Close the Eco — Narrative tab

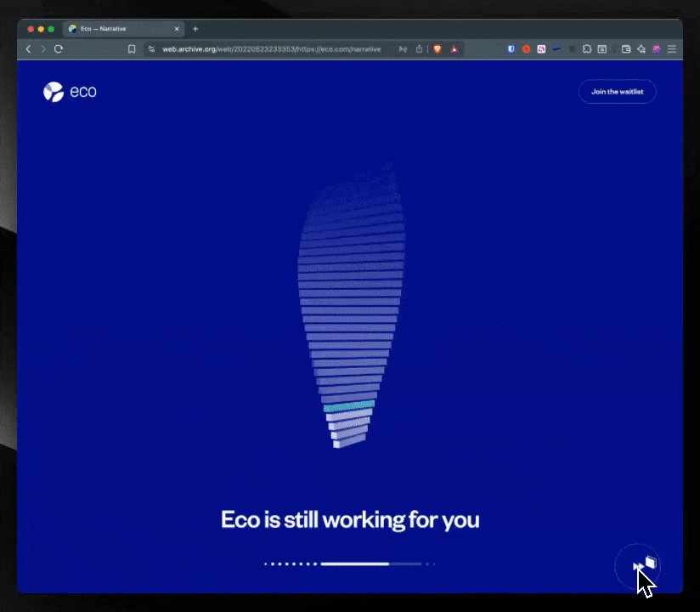click(177, 29)
